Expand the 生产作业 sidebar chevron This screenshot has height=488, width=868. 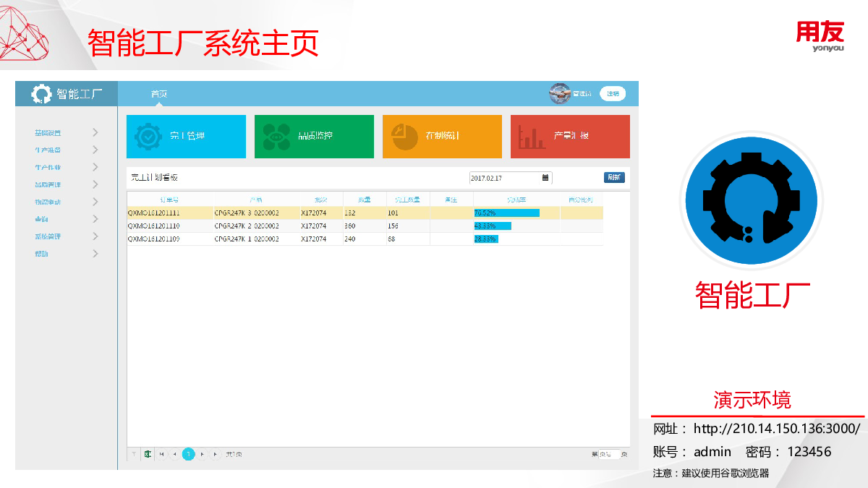click(x=95, y=167)
